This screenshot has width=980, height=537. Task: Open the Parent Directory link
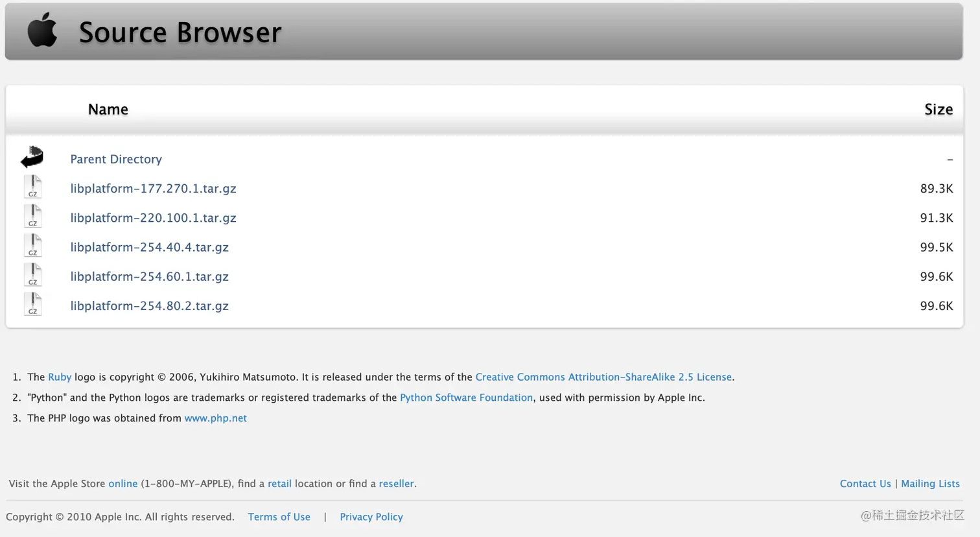(116, 159)
